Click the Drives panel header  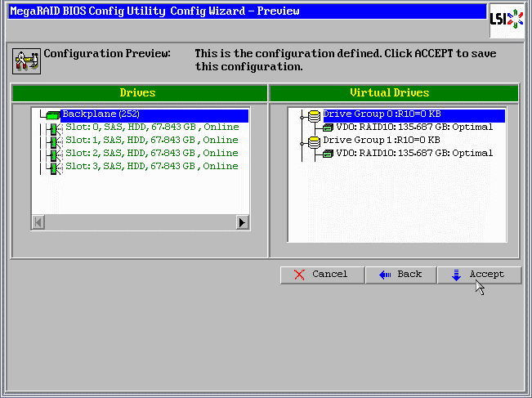point(140,93)
